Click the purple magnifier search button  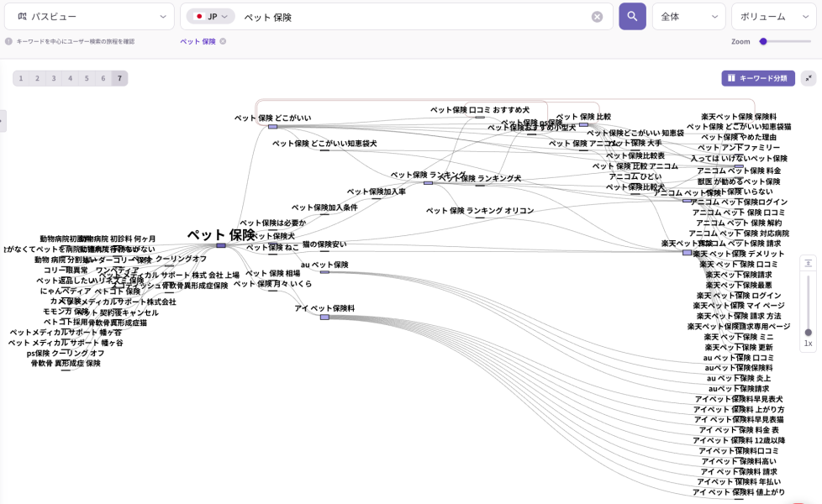632,16
